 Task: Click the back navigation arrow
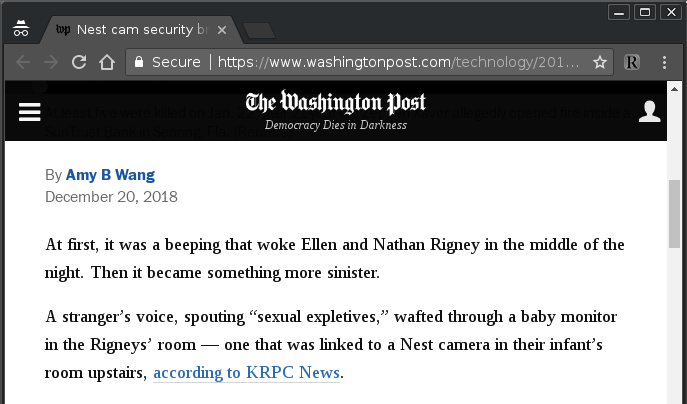pyautogui.click(x=23, y=62)
